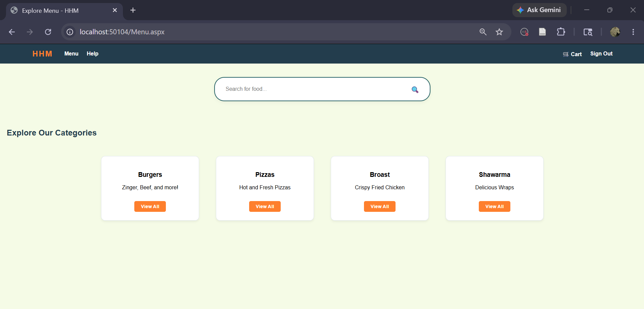The height and width of the screenshot is (309, 644).
Task: Click the address bar URL
Action: tap(122, 32)
